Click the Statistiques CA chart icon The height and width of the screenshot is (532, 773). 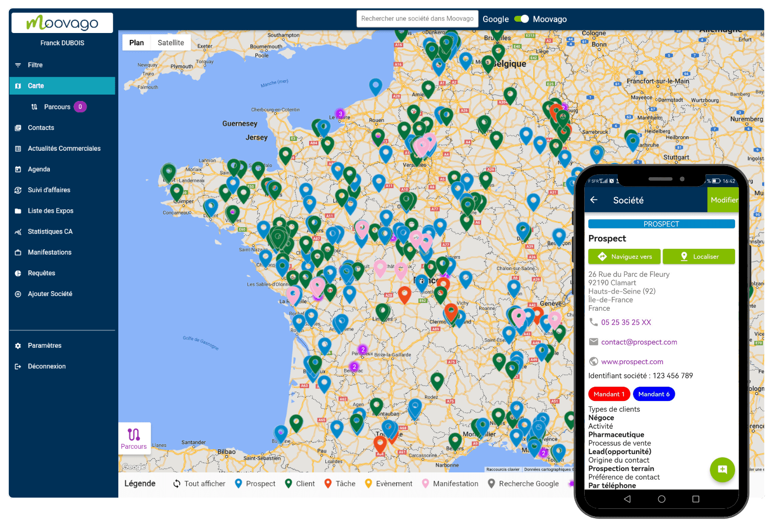click(x=18, y=232)
